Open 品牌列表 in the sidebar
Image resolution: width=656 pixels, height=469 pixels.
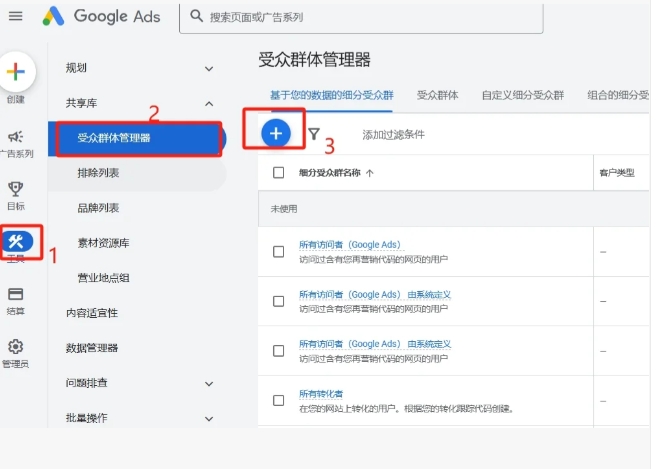[98, 208]
